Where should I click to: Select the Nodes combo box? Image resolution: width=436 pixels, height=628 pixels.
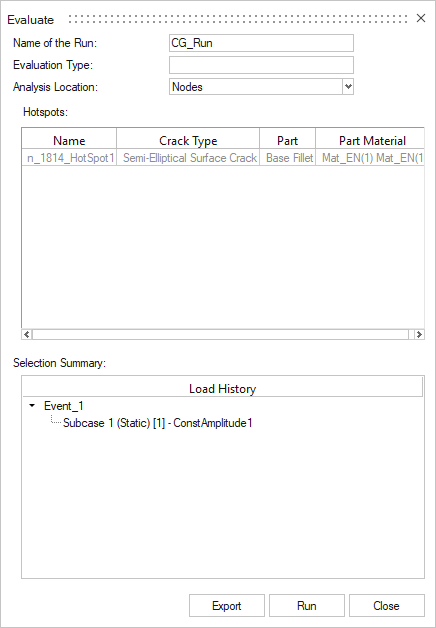click(x=261, y=87)
